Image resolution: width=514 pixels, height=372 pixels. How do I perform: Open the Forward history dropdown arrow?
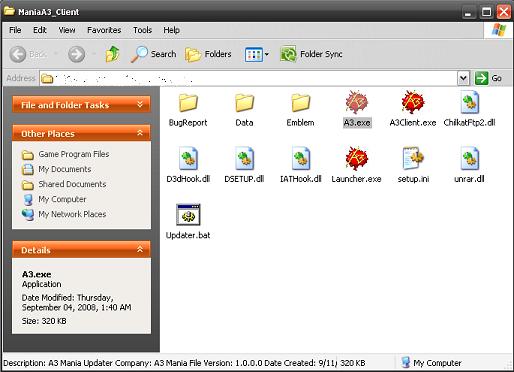tap(94, 54)
